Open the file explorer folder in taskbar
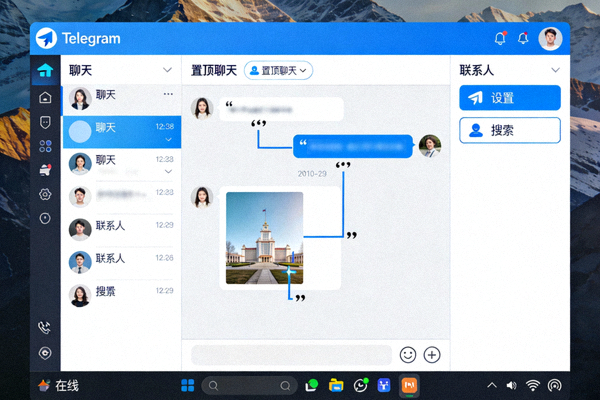 tap(336, 385)
